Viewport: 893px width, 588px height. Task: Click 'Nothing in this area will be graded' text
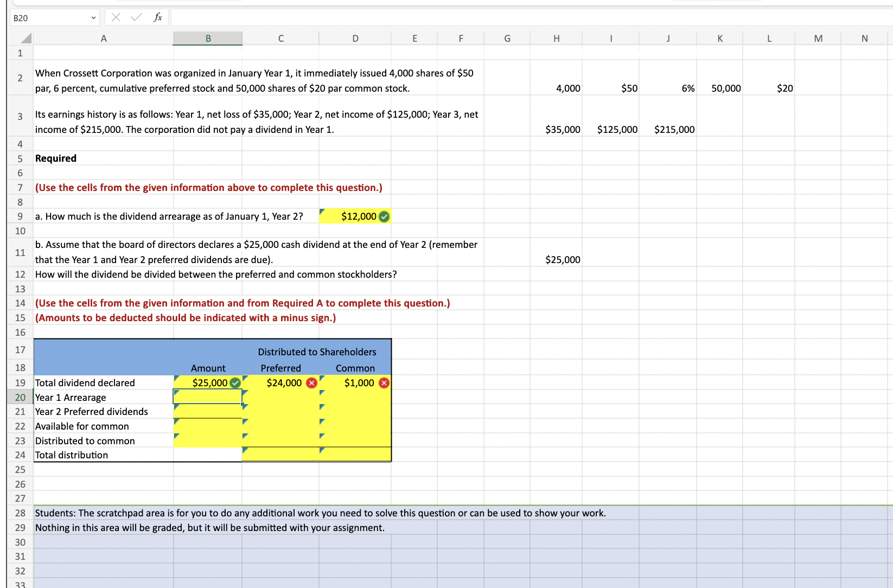(x=210, y=528)
